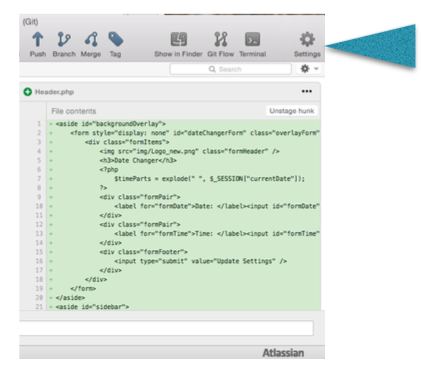Screen dimensions: 421x376
Task: Select line 20 closing aside tag
Action: click(70, 298)
